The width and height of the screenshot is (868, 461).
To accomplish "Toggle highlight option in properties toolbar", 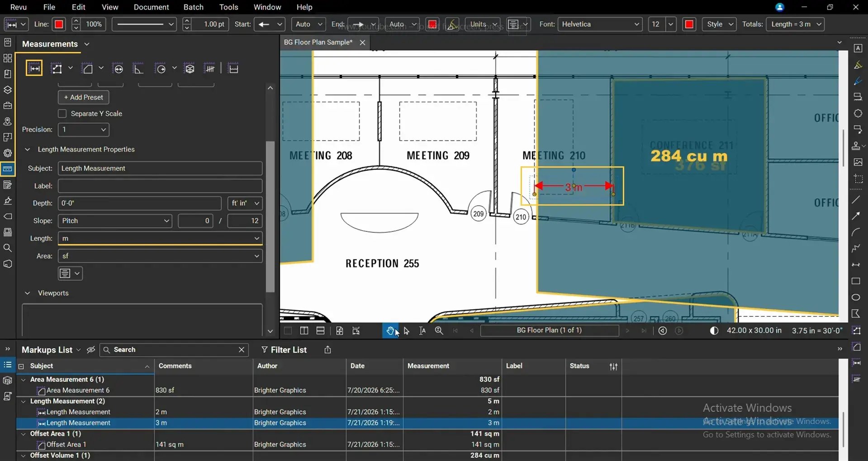I will (452, 24).
